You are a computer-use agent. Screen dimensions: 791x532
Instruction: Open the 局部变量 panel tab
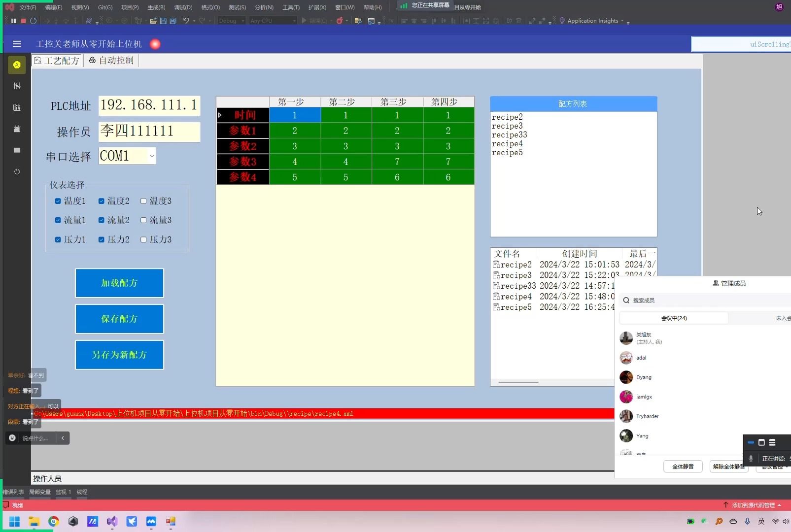click(40, 492)
